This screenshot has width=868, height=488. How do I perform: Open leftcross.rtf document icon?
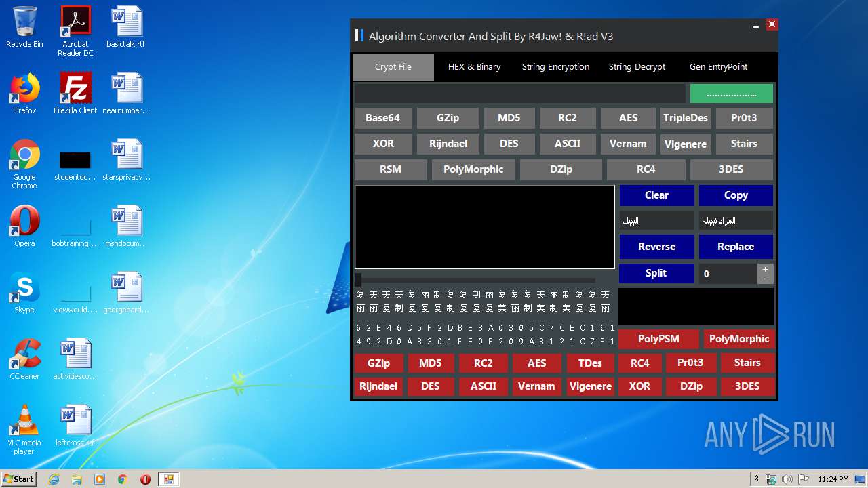point(75,426)
